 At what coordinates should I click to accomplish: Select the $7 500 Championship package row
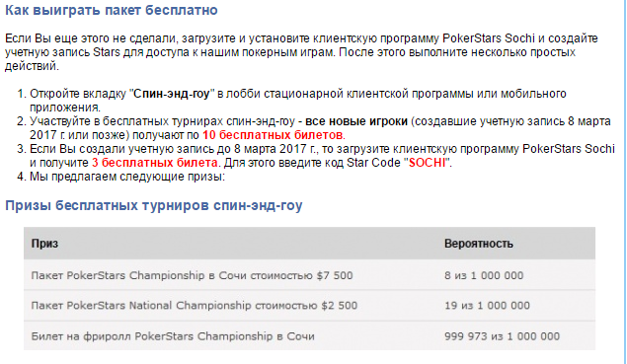(309, 275)
